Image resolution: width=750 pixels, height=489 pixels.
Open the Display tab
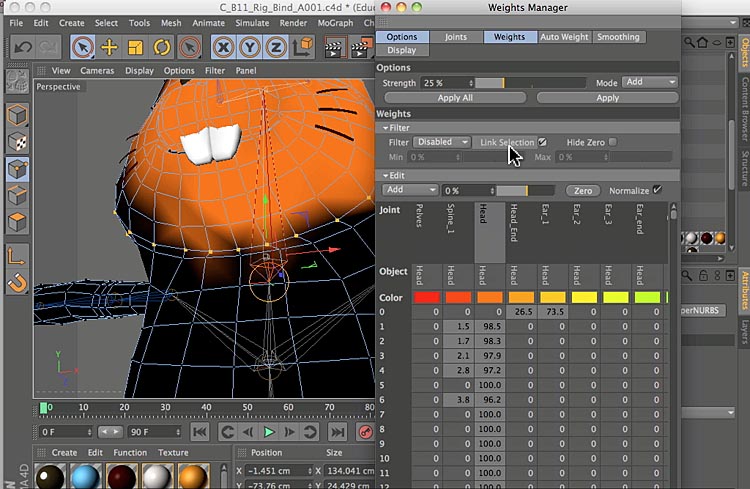402,50
